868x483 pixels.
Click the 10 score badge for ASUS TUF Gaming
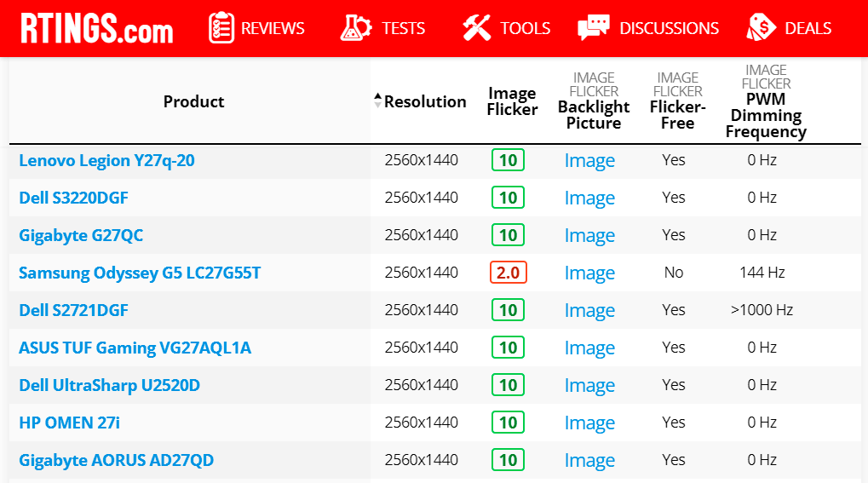click(509, 348)
